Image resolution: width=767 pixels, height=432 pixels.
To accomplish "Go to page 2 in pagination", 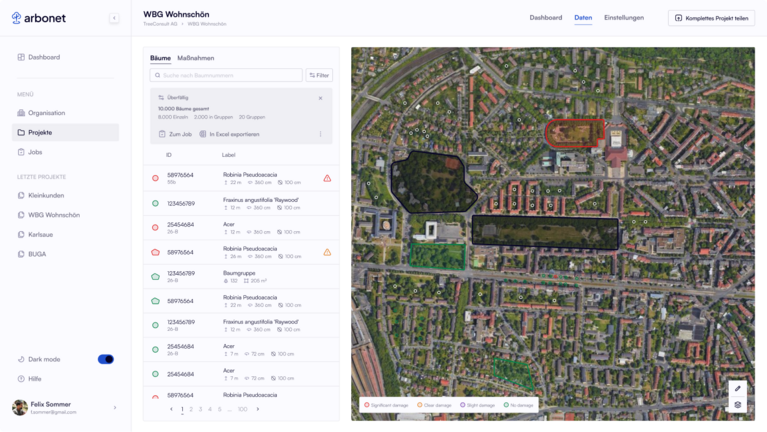I will pyautogui.click(x=191, y=409).
